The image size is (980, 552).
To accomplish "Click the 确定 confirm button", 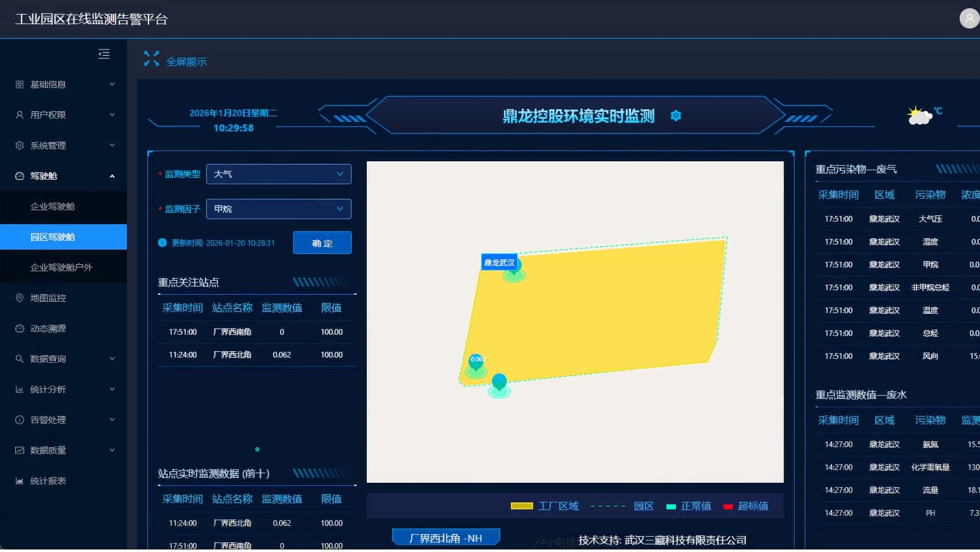I will tap(322, 243).
